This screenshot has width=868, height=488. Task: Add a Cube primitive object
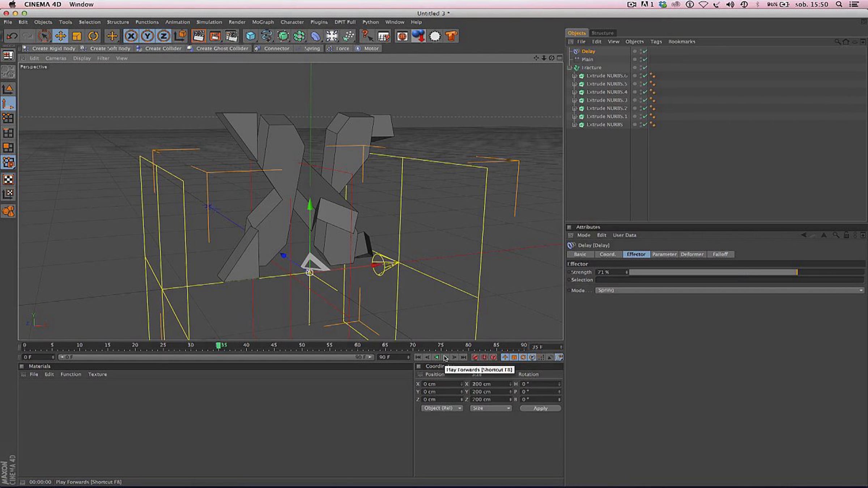250,36
